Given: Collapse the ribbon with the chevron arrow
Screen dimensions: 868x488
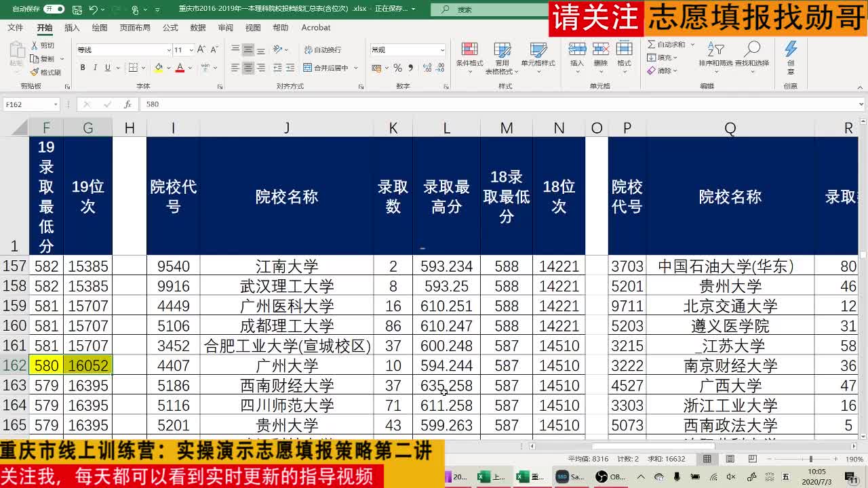Looking at the screenshot, I should tap(860, 86).
